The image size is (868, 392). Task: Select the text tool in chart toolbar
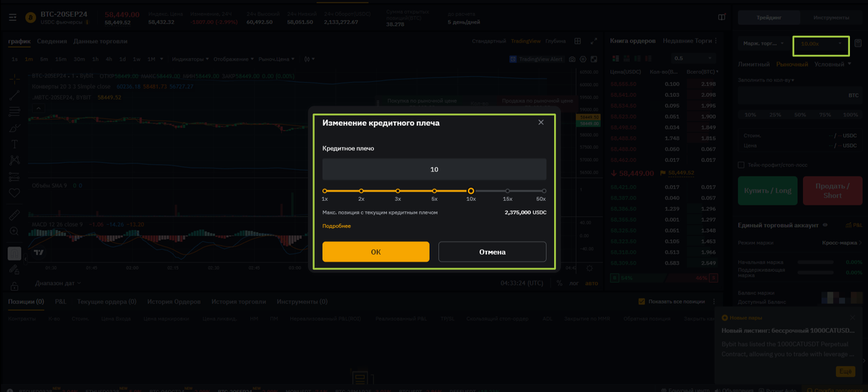pos(14,144)
